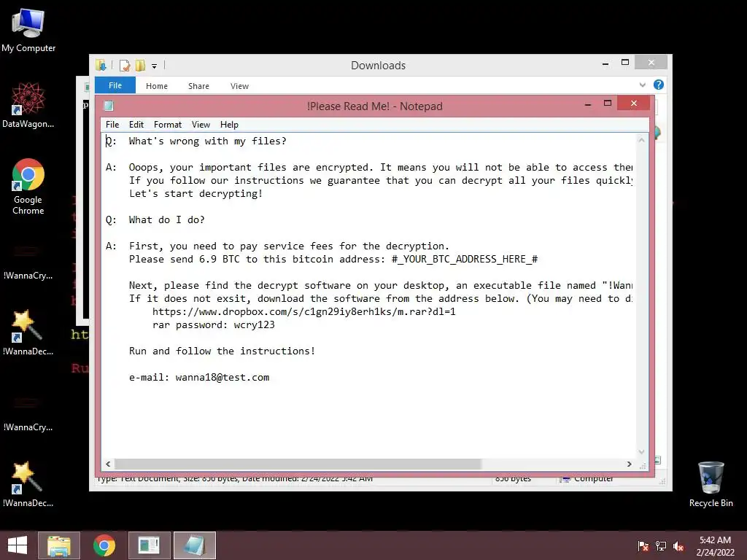
Task: Open Recycle Bin on desktop
Action: point(711,484)
